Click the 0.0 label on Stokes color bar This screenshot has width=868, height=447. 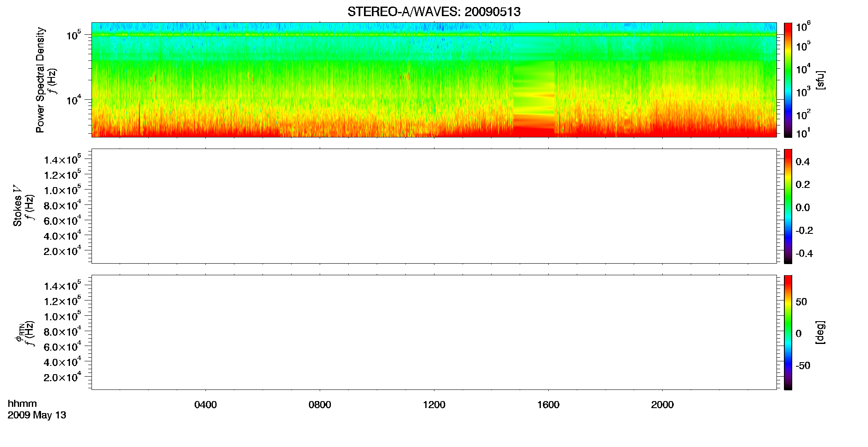[803, 208]
